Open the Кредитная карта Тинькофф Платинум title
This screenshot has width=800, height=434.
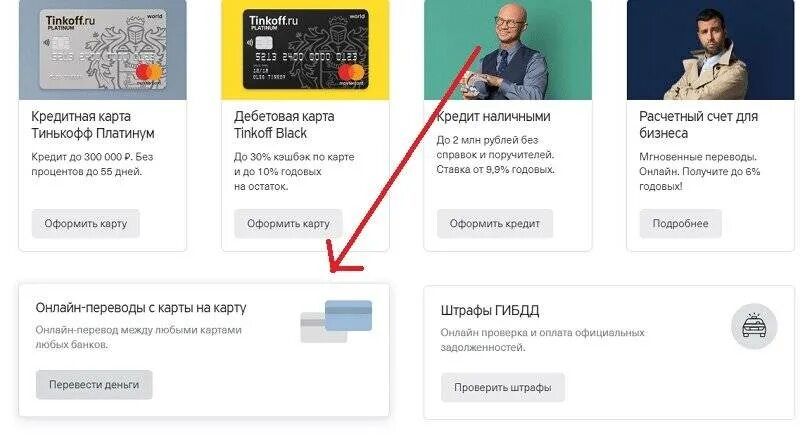coord(93,125)
